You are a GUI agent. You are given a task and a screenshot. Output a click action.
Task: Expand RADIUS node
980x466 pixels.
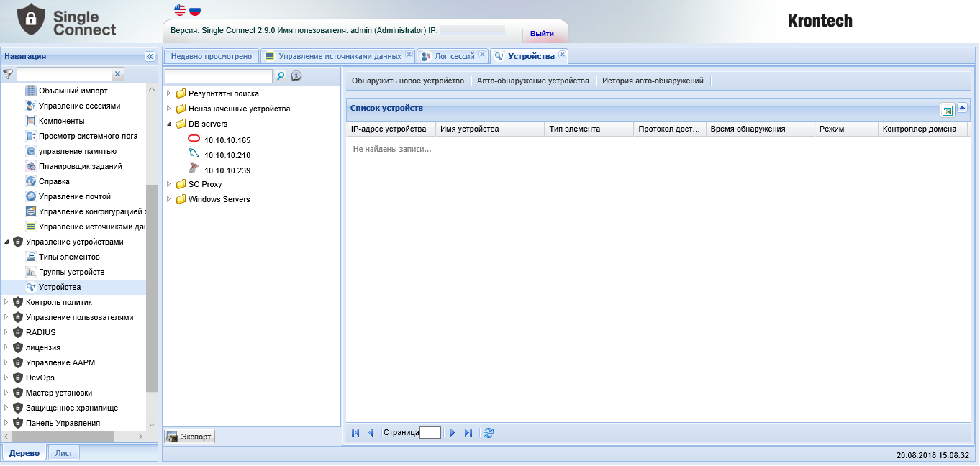(7, 332)
